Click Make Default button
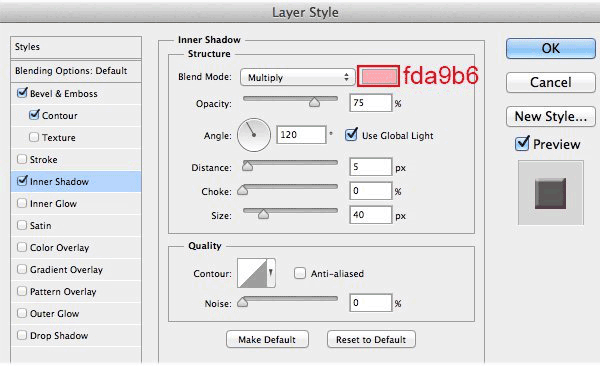This screenshot has height=367, width=600. (x=267, y=339)
